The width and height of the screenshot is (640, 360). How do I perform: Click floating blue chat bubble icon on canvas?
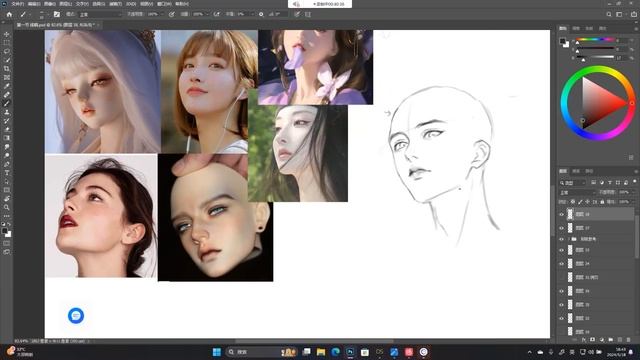pyautogui.click(x=76, y=316)
